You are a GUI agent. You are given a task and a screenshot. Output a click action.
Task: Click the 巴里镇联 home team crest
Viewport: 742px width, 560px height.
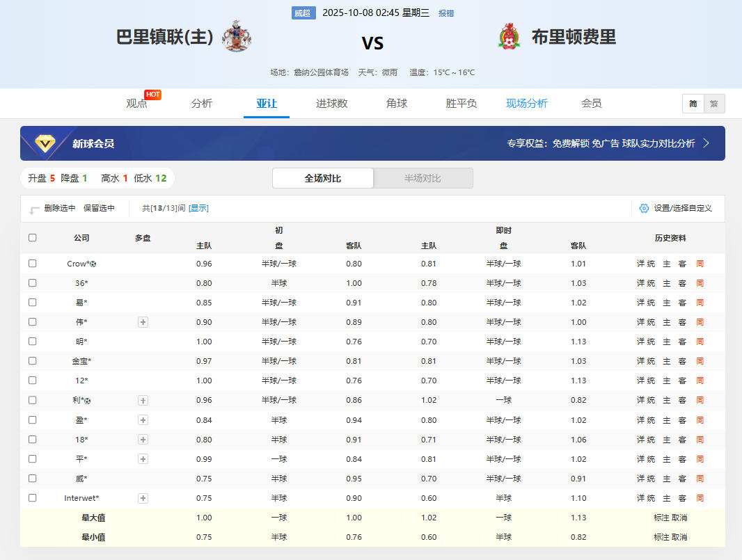pyautogui.click(x=237, y=36)
